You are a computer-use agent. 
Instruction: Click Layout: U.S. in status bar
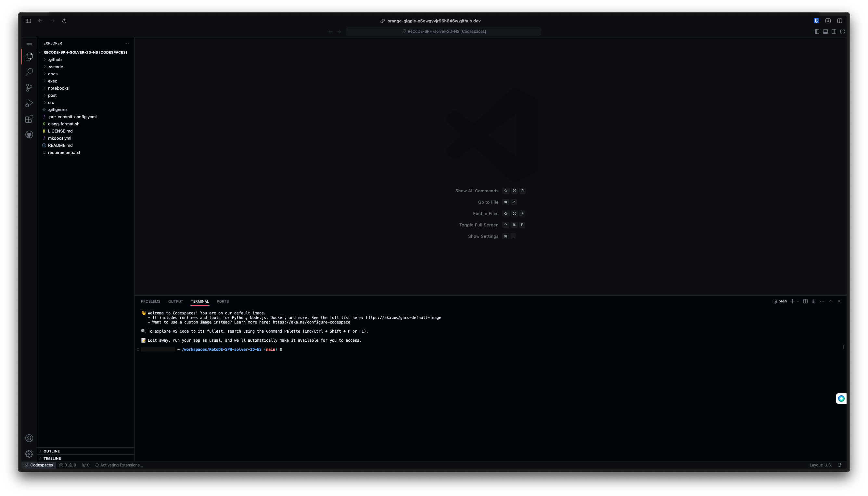point(821,465)
